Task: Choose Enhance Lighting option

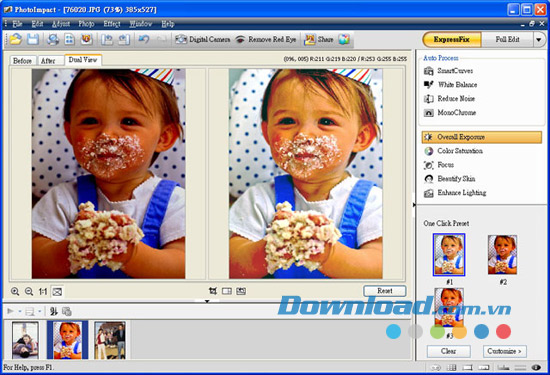Action: [x=455, y=193]
